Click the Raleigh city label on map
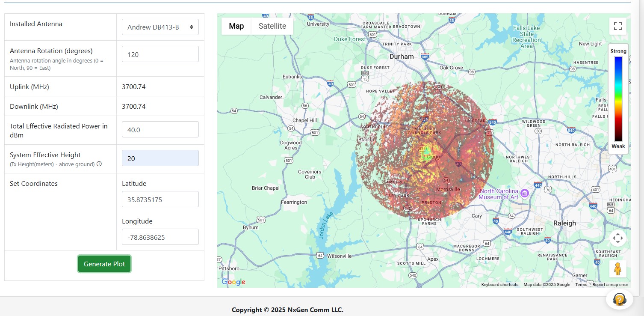This screenshot has width=644, height=316. (x=564, y=223)
